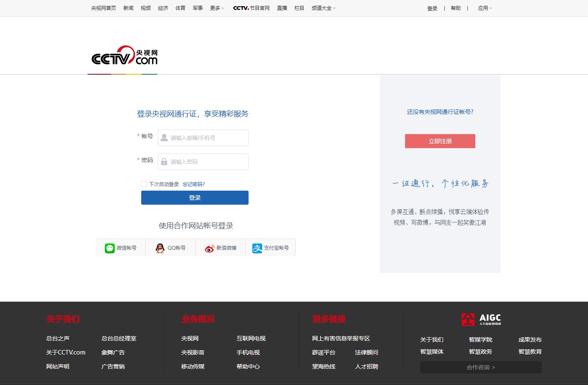Open the 新闻 nav item

click(x=128, y=8)
